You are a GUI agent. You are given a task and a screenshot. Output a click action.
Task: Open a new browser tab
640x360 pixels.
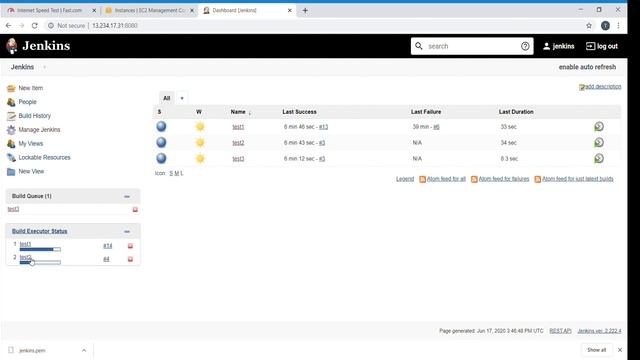305,11
